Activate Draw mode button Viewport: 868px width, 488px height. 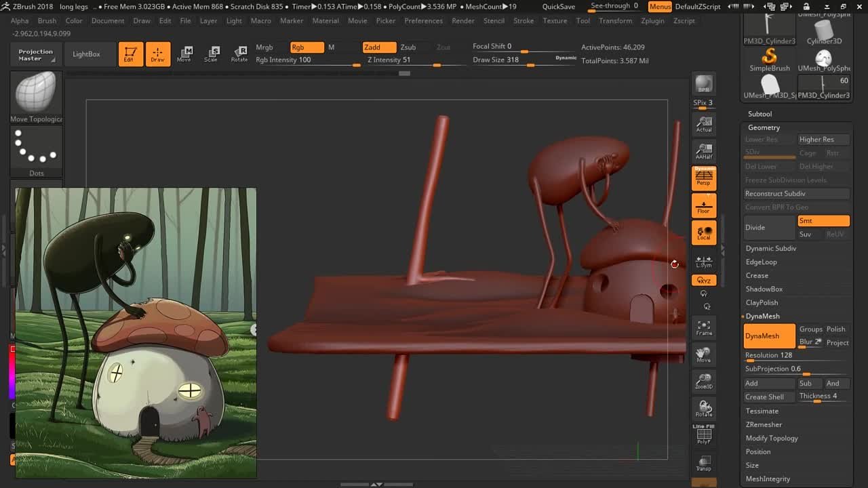click(157, 54)
